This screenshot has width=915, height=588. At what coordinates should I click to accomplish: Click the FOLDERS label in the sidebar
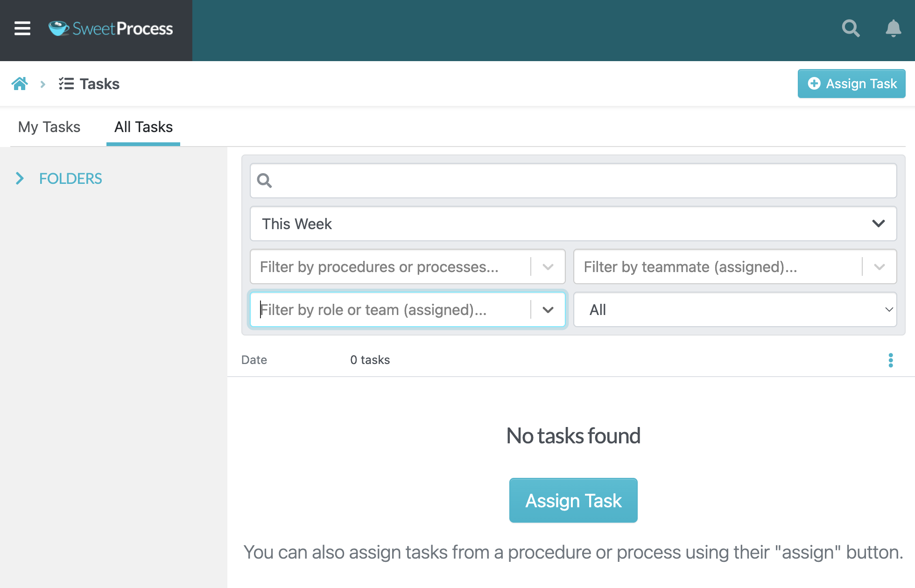(70, 178)
